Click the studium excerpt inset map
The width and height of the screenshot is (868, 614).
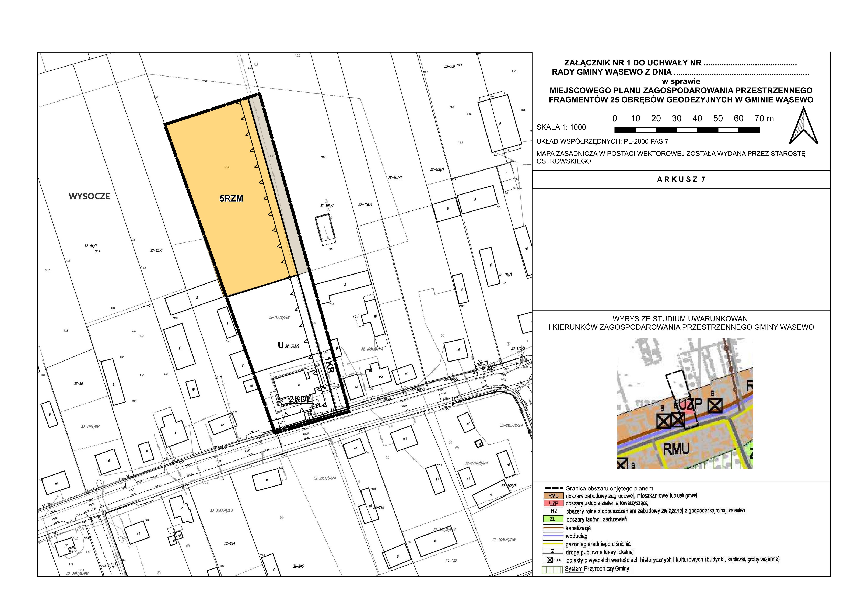[x=685, y=404]
